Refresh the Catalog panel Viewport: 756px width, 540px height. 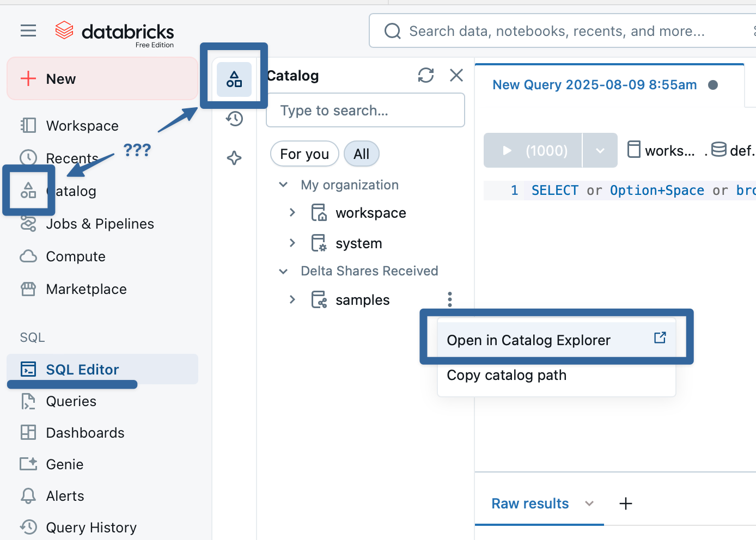pos(426,75)
